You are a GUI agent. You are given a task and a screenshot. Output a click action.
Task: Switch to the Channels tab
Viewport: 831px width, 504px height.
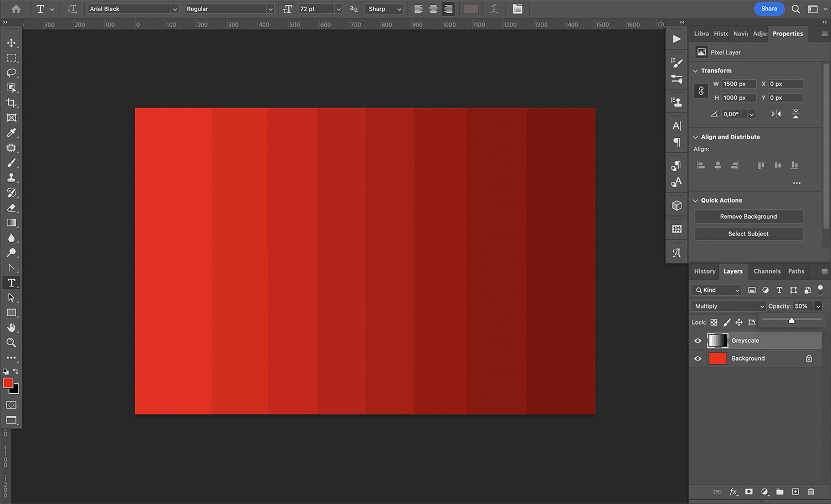click(767, 271)
